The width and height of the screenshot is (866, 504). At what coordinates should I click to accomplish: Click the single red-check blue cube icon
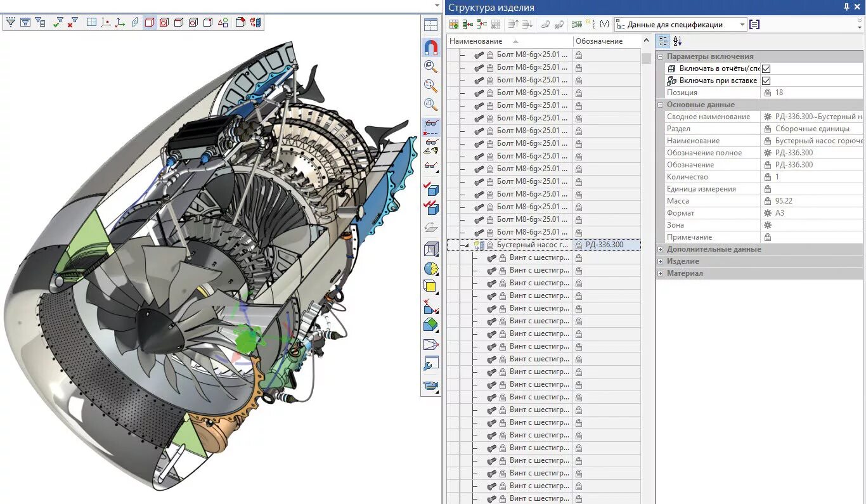pyautogui.click(x=431, y=188)
